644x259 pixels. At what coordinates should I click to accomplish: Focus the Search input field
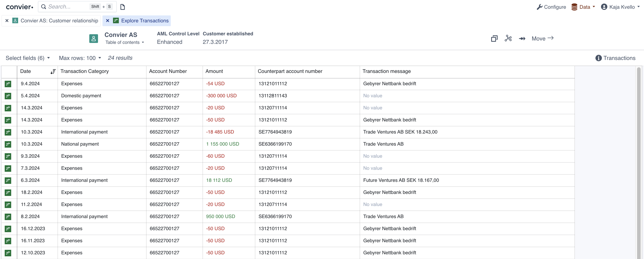(68, 7)
